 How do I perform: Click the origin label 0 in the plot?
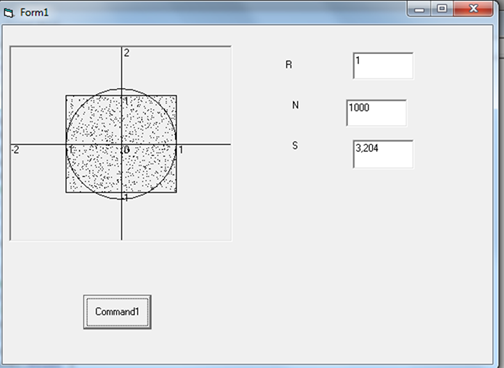[126, 150]
